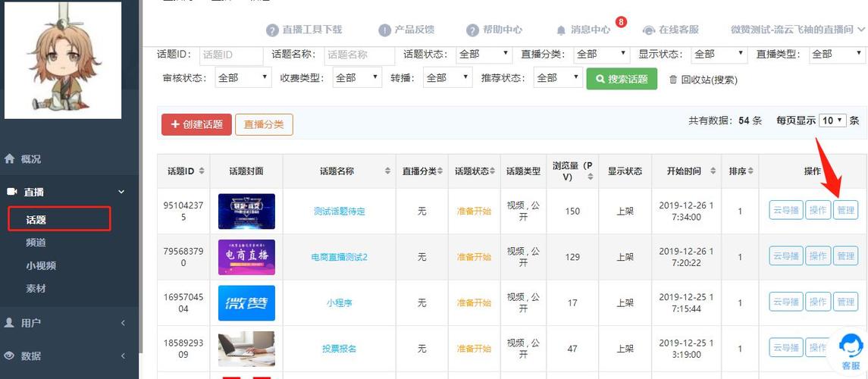Screen dimensions: 868x379
Task: Click the person icon beside 用户
Action: 9,323
